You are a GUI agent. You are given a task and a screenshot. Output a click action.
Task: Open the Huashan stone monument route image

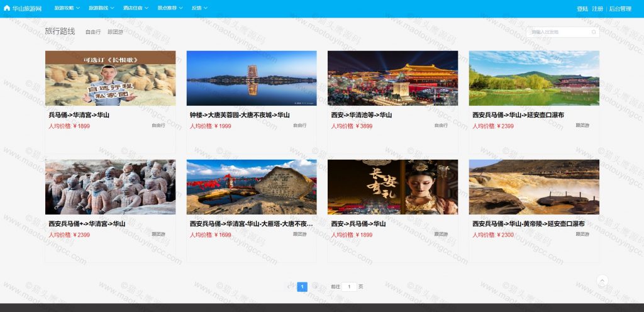pyautogui.click(x=252, y=187)
